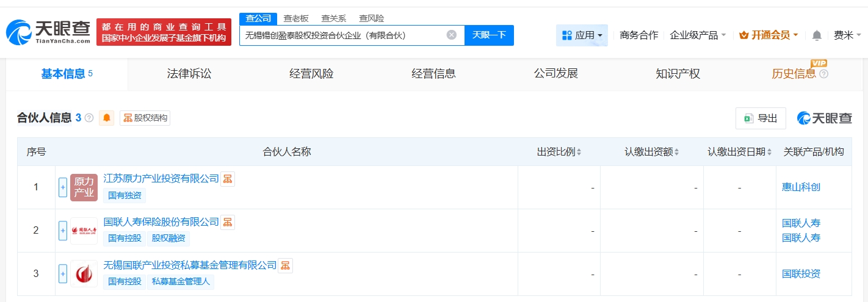Open the 企业级产品 dropdown
This screenshot has width=868, height=302.
(698, 35)
